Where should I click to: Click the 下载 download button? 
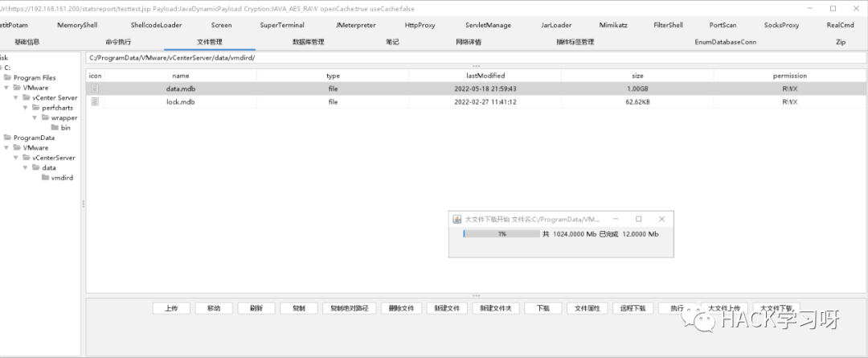click(543, 308)
